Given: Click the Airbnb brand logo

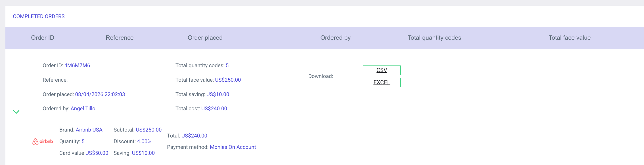Looking at the screenshot, I should (x=43, y=141).
